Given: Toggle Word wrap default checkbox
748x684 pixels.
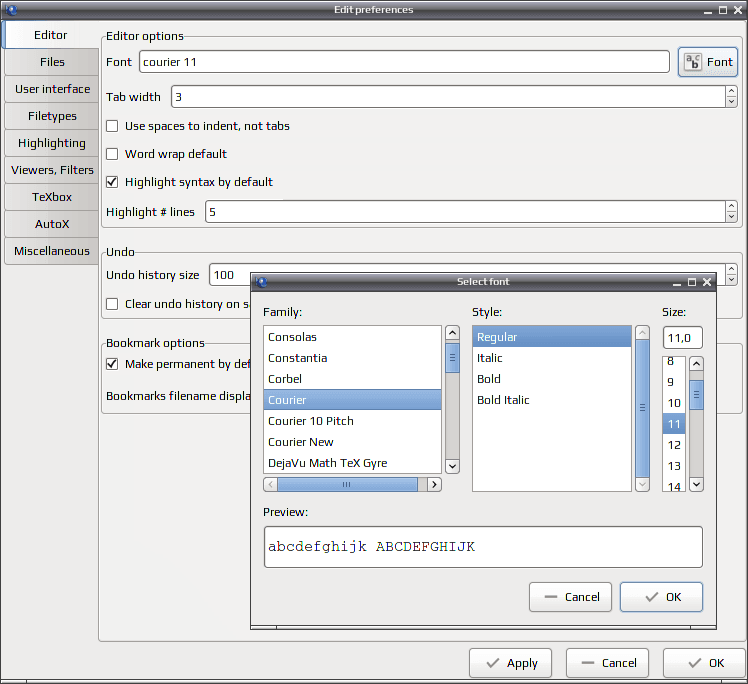Looking at the screenshot, I should [112, 154].
